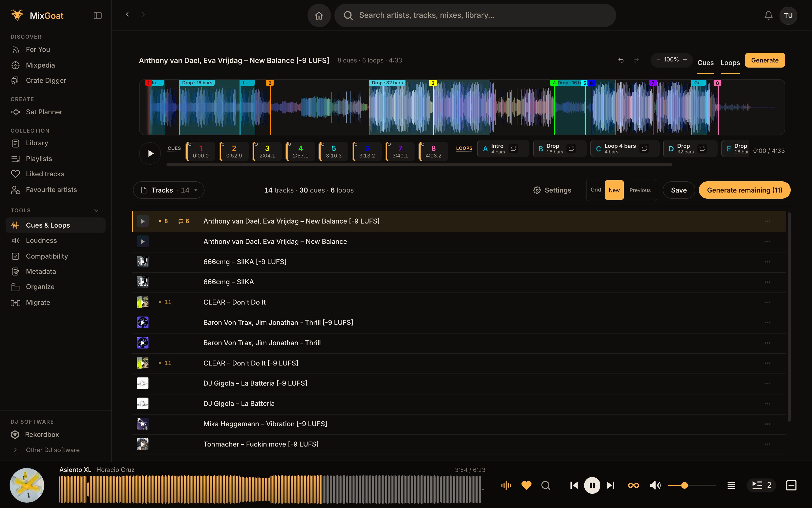Open Rekordbox DJ software

[x=55, y=434]
